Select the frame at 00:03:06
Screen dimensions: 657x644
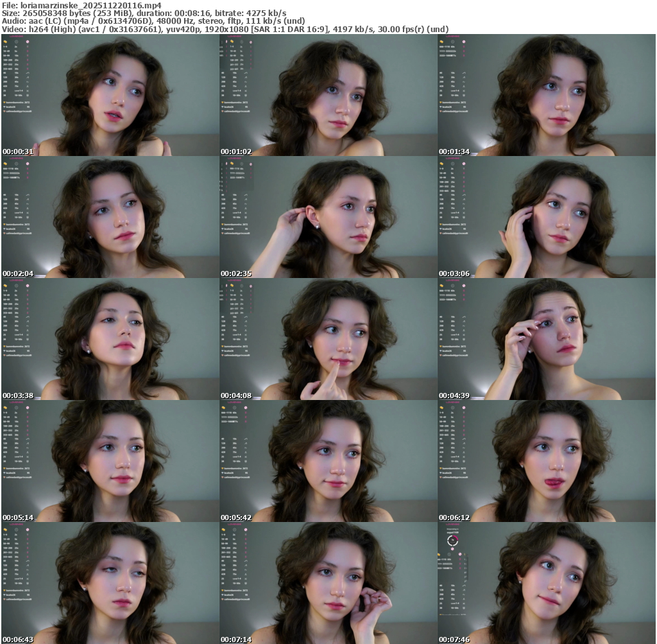tap(547, 217)
